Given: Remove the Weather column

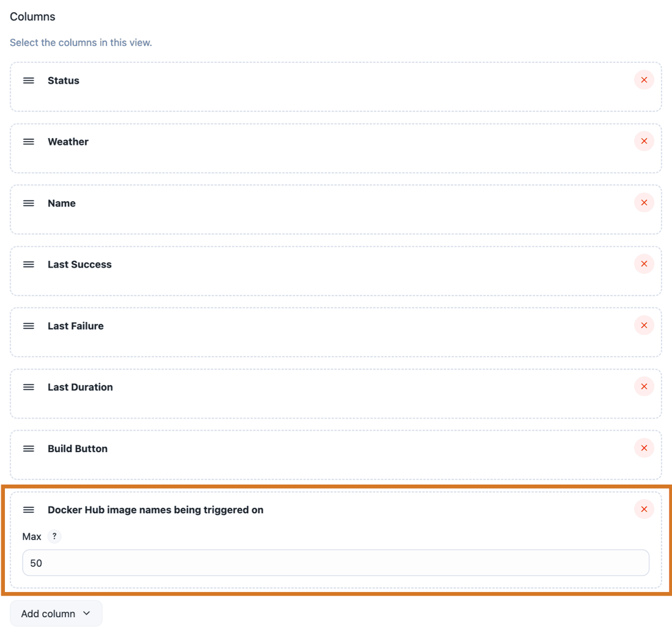Looking at the screenshot, I should 644,141.
